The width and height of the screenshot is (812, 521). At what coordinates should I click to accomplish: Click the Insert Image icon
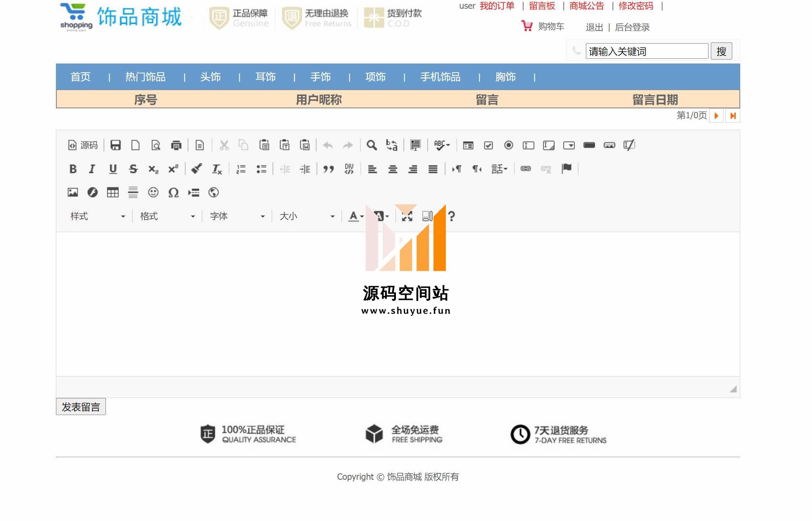pyautogui.click(x=73, y=193)
